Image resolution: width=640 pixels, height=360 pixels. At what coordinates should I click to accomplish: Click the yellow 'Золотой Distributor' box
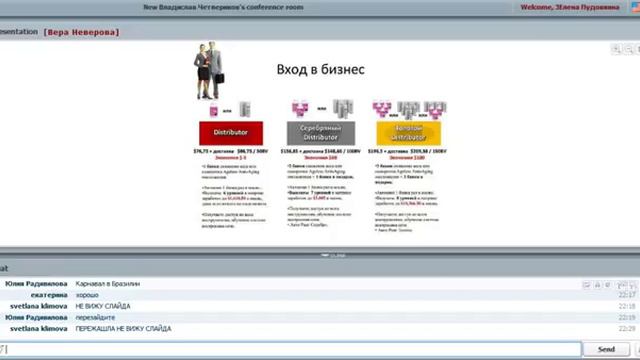point(409,133)
